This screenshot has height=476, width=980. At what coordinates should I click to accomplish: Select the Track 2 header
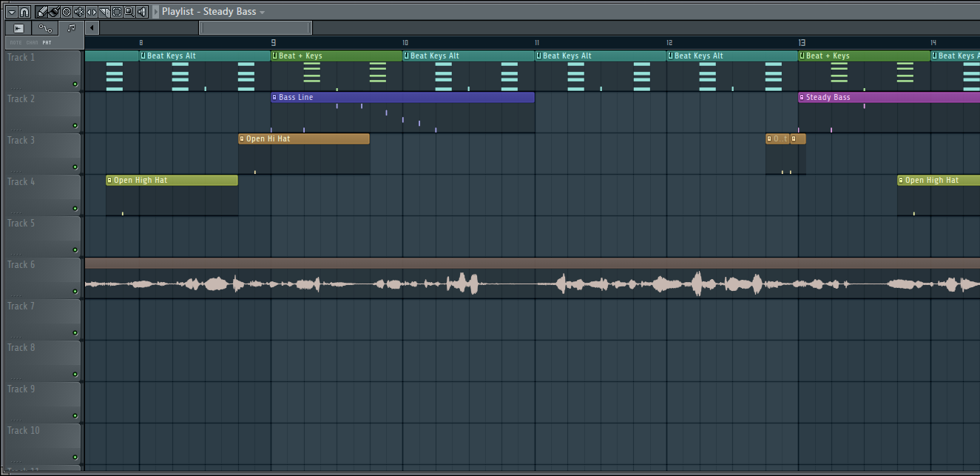point(43,113)
